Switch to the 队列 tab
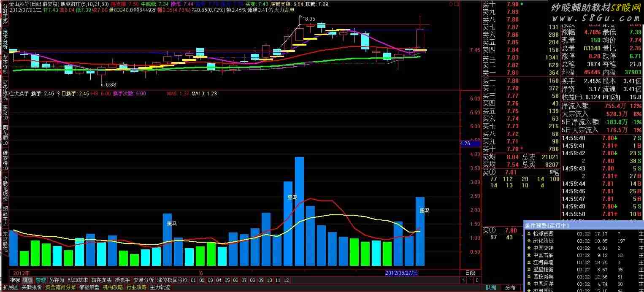 pos(491,288)
